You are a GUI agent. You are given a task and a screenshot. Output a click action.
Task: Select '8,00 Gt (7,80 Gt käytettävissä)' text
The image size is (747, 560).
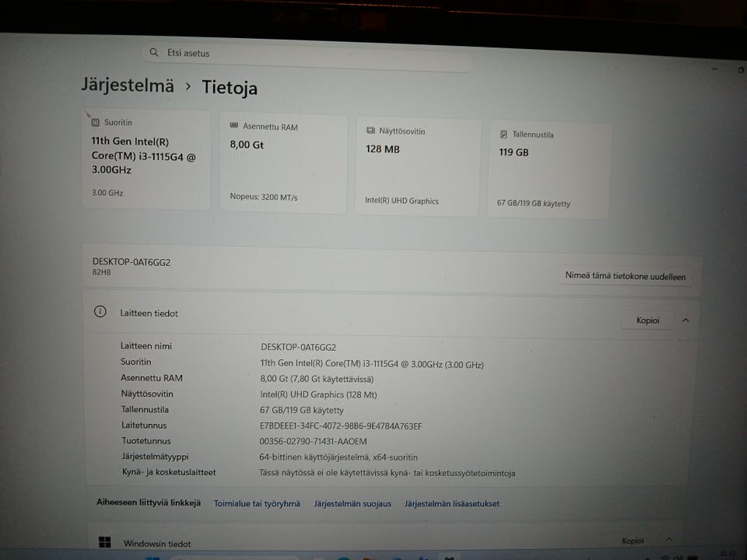(317, 379)
